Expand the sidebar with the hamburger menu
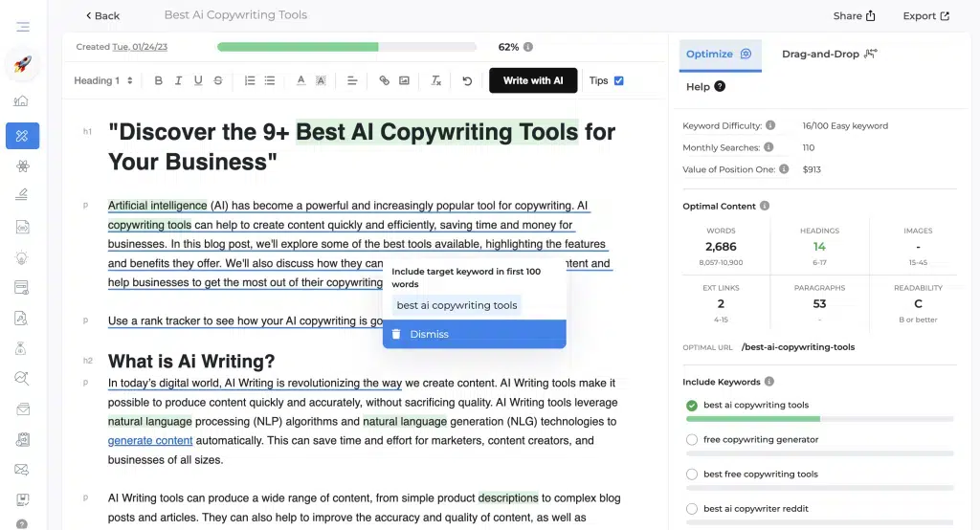Image resolution: width=980 pixels, height=530 pixels. [x=22, y=27]
